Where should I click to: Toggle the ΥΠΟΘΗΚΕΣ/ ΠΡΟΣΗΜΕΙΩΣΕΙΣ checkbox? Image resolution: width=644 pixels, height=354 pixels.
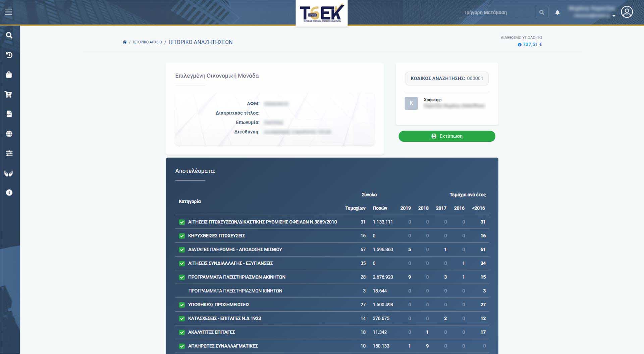point(182,305)
